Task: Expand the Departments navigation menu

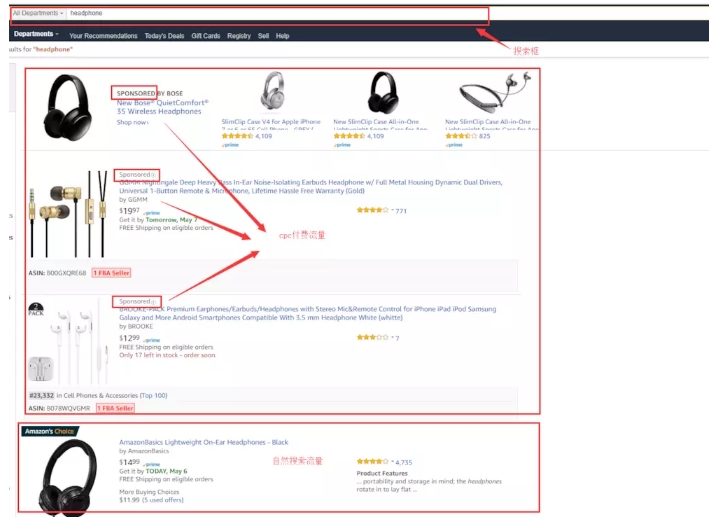Action: (x=37, y=35)
